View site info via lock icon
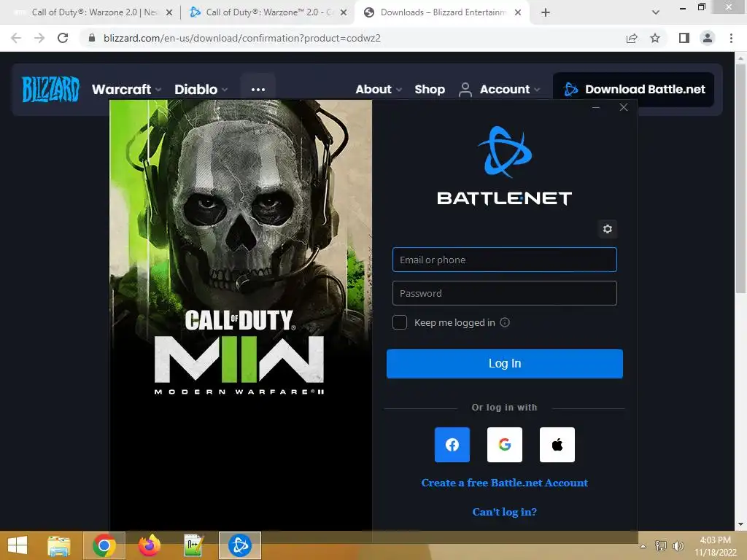 pos(92,38)
